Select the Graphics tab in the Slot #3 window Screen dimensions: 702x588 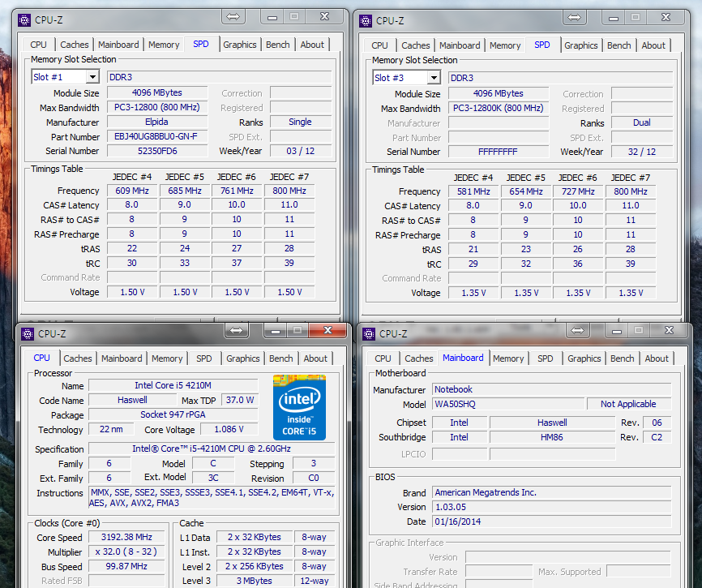581,45
